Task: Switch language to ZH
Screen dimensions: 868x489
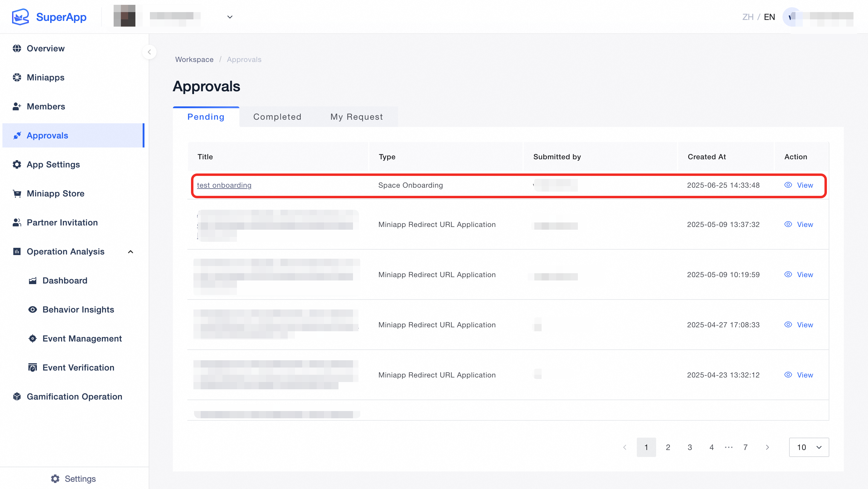Action: tap(747, 17)
